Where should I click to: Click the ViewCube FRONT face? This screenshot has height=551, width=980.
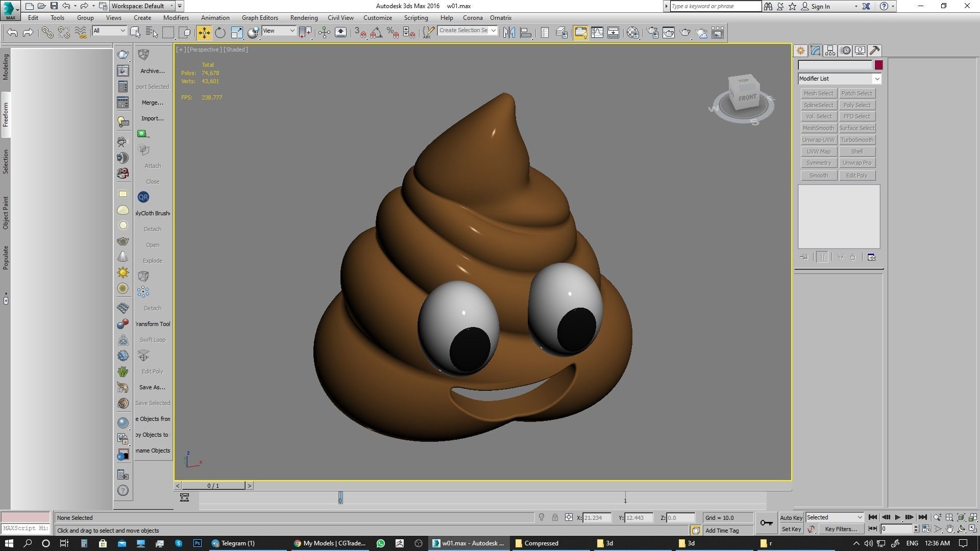[x=747, y=97]
